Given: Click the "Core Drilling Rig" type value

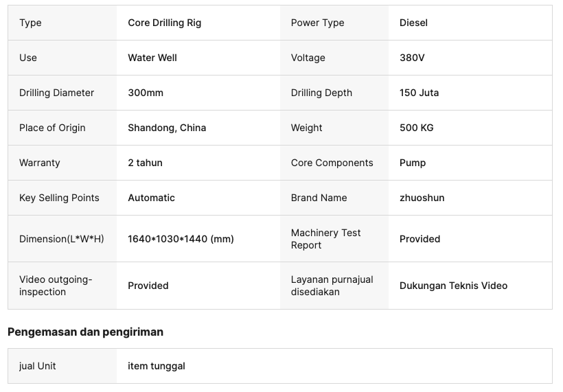Looking at the screenshot, I should (x=164, y=23).
